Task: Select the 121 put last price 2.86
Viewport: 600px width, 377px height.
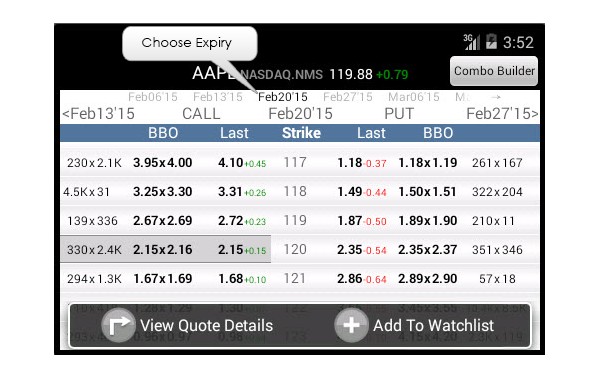Action: click(349, 279)
